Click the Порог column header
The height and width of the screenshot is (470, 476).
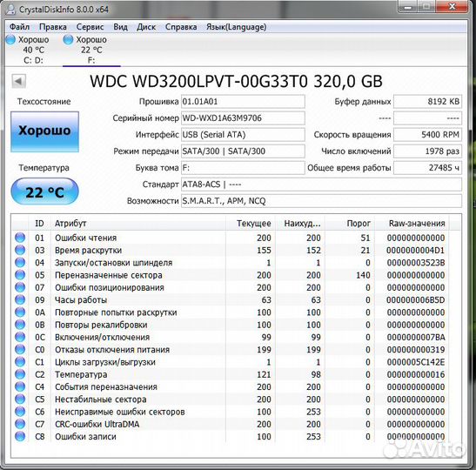click(350, 224)
